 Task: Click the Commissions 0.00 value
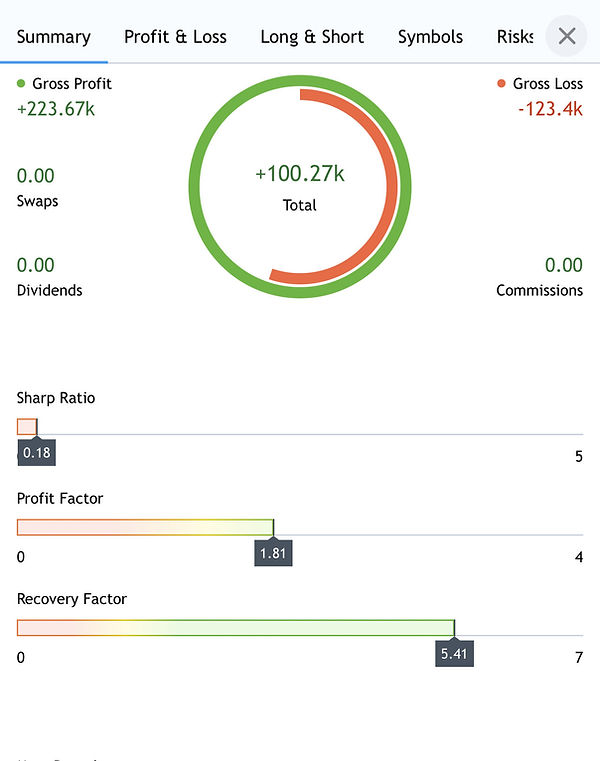pos(563,265)
